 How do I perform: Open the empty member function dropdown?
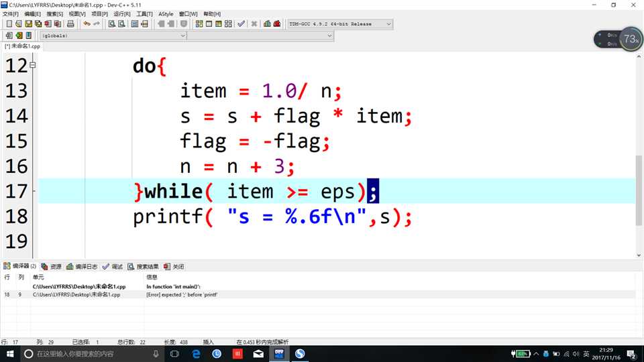[260, 36]
